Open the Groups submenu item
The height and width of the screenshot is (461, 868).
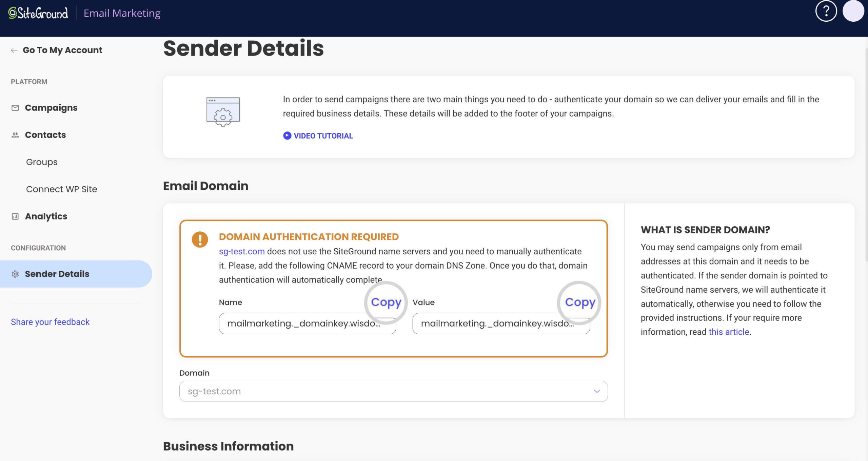tap(42, 162)
